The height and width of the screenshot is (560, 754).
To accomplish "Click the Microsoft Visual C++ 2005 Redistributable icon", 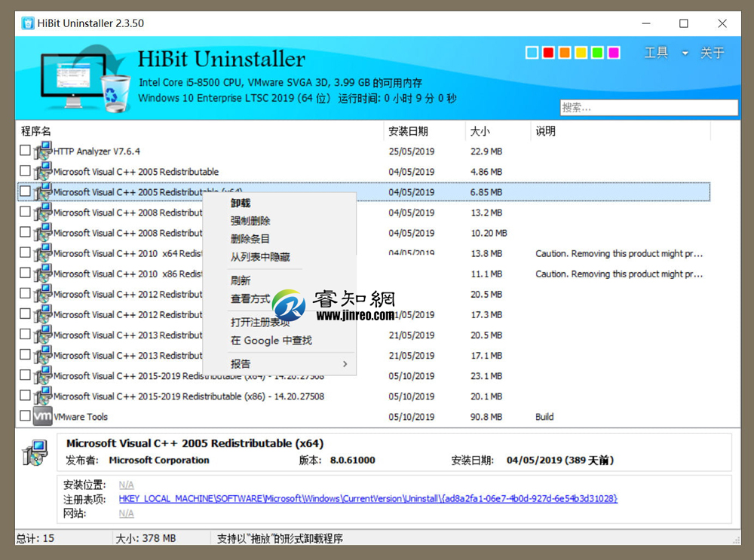I will coord(44,171).
